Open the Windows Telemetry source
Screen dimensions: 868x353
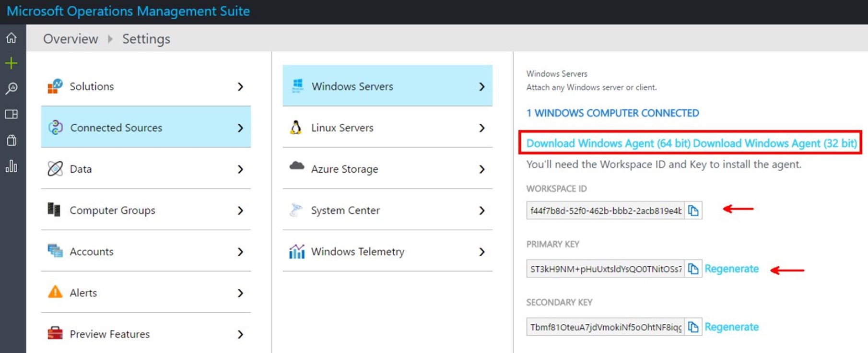point(387,251)
